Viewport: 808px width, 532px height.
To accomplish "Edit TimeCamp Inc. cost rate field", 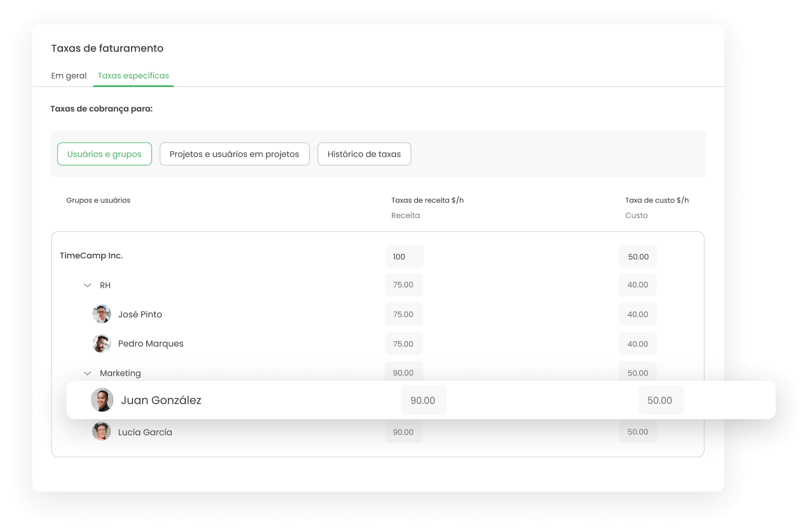I will (638, 257).
